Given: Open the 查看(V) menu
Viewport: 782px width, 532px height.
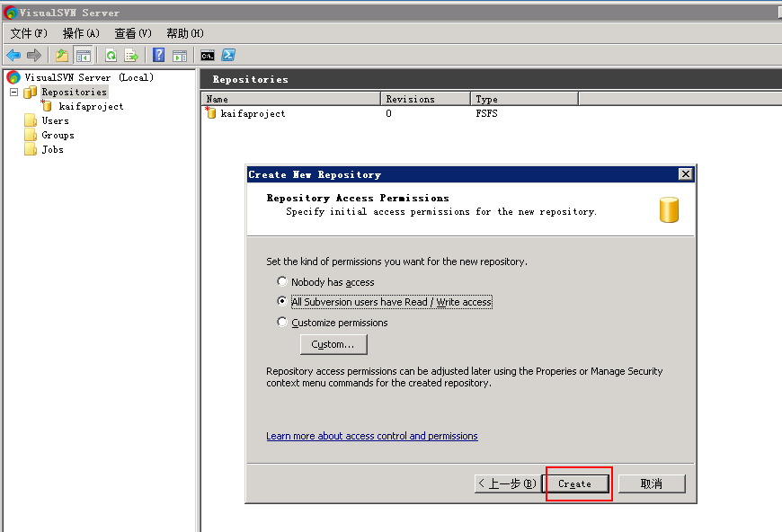Looking at the screenshot, I should tap(133, 33).
